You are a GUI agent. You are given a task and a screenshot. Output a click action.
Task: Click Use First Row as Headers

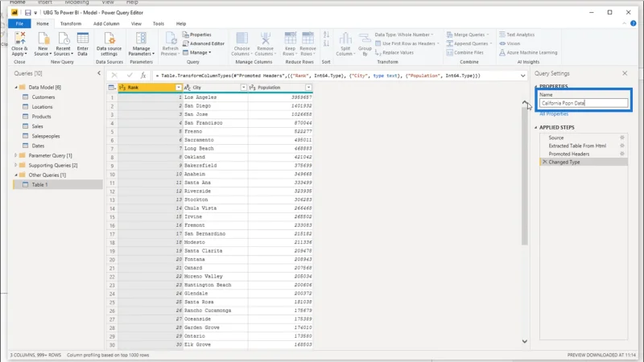point(407,43)
